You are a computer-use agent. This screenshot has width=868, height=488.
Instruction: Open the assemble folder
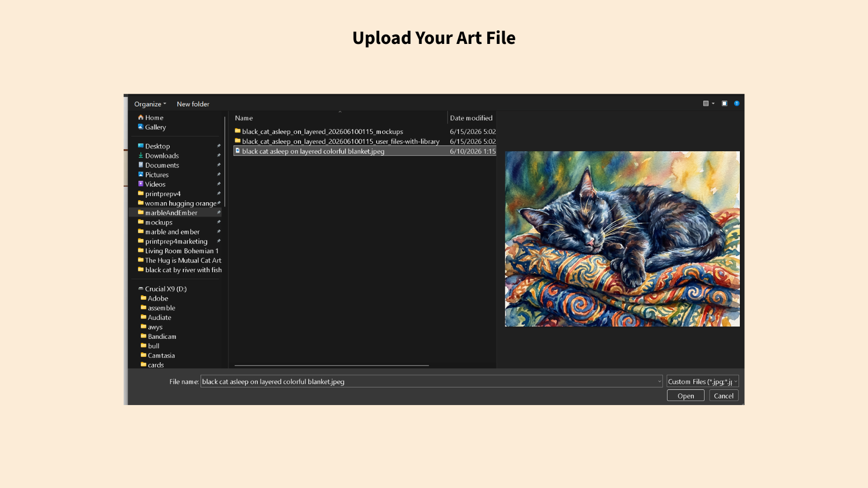[162, 308]
